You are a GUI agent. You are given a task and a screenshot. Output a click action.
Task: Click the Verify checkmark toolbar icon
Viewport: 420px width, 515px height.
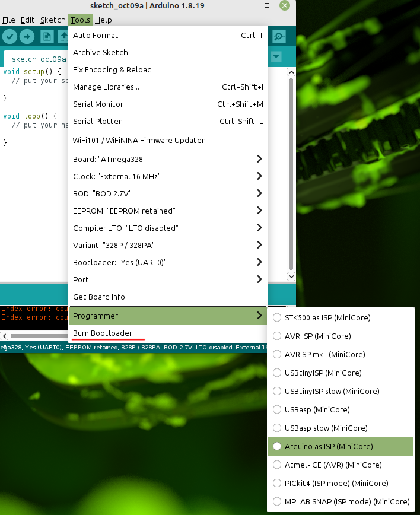coord(10,36)
